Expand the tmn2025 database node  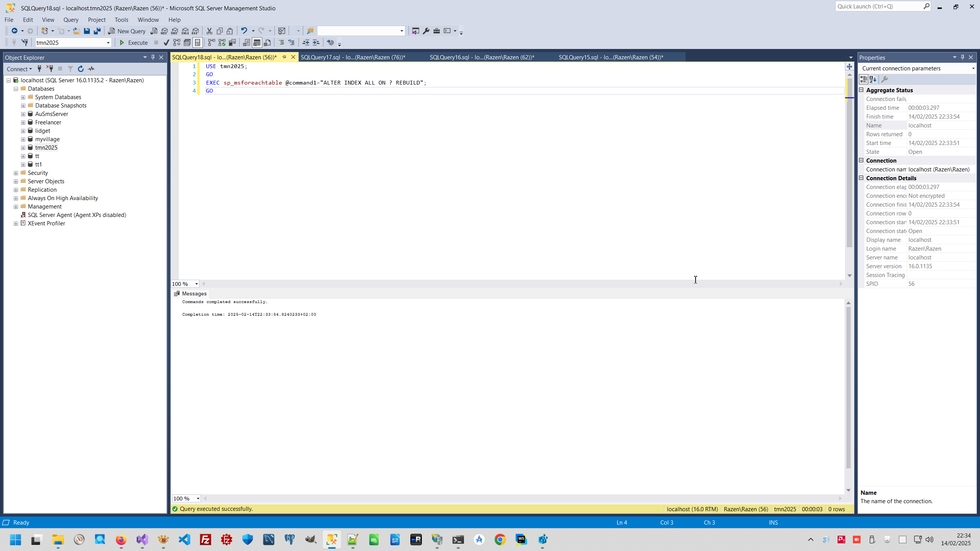coord(23,148)
